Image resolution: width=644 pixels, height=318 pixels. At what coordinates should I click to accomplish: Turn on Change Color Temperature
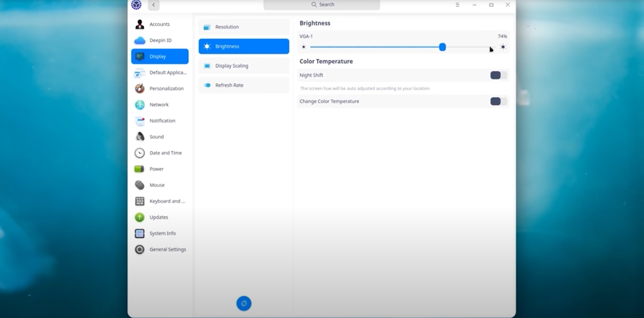[498, 101]
